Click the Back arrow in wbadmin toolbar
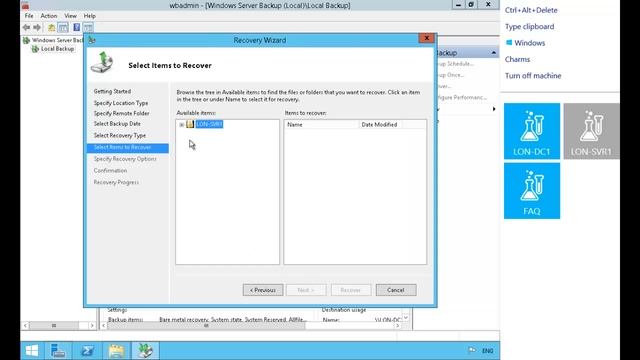Image resolution: width=640 pixels, height=360 pixels. tap(27, 27)
